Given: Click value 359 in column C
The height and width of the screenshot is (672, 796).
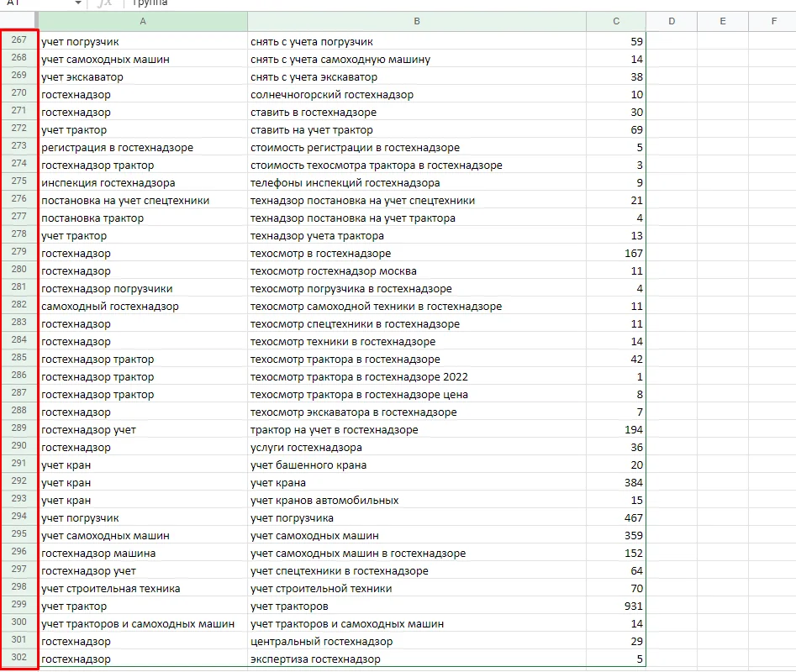Looking at the screenshot, I should coord(616,536).
